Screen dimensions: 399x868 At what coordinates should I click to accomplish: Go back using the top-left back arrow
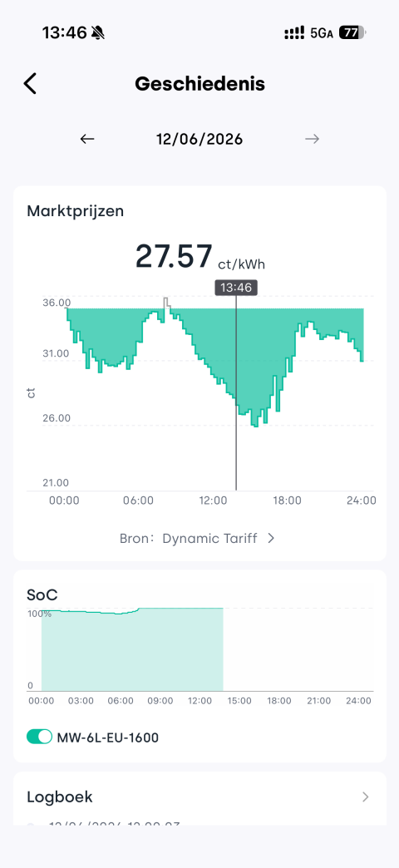click(30, 84)
